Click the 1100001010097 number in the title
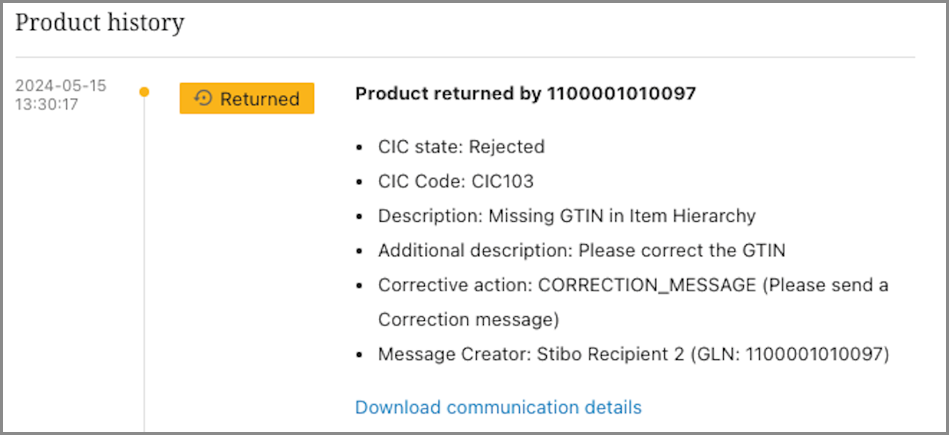This screenshot has width=949, height=435. pyautogui.click(x=621, y=94)
